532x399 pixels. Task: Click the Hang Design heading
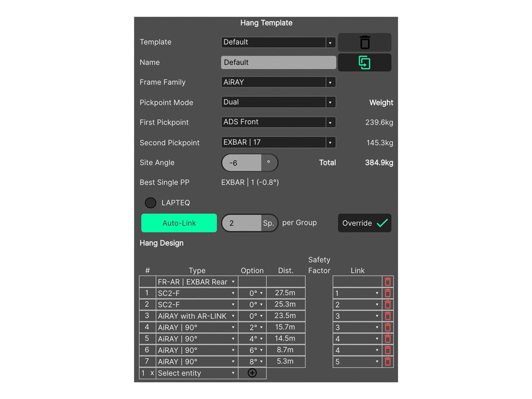tap(162, 243)
